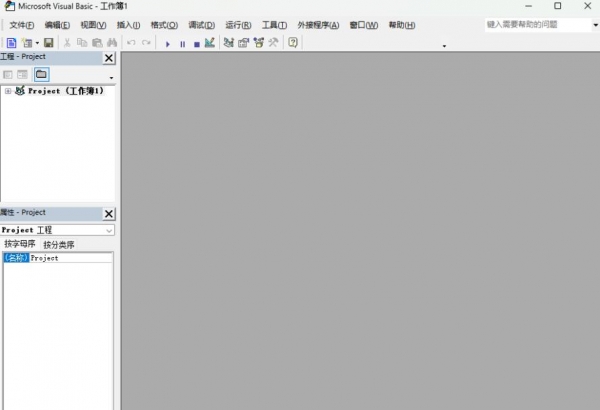Click the Copy toolbar icon
The height and width of the screenshot is (410, 600).
point(82,43)
